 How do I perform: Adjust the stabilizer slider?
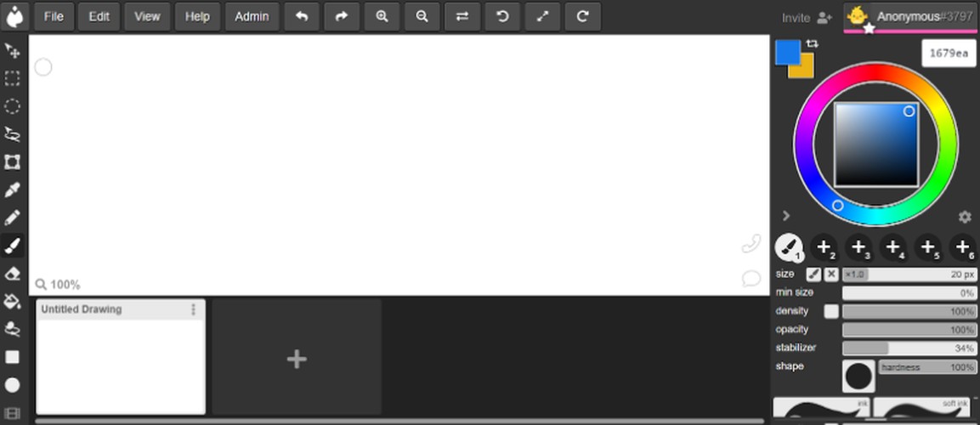(909, 348)
